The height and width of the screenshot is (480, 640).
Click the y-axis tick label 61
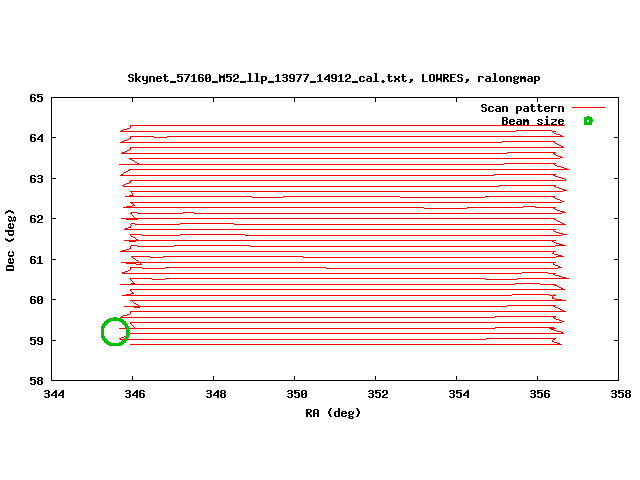(36, 260)
